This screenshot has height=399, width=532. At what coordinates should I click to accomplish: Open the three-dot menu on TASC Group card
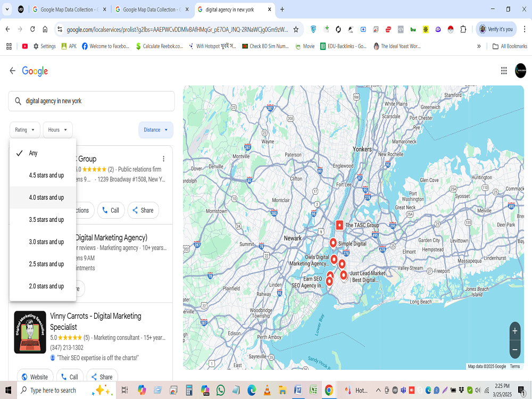click(163, 159)
